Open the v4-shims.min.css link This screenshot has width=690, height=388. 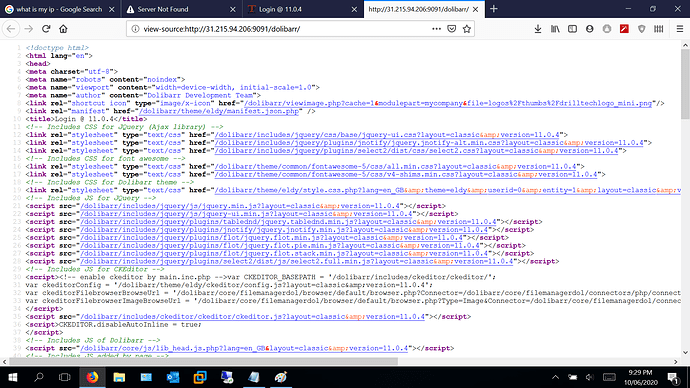tap(406, 175)
